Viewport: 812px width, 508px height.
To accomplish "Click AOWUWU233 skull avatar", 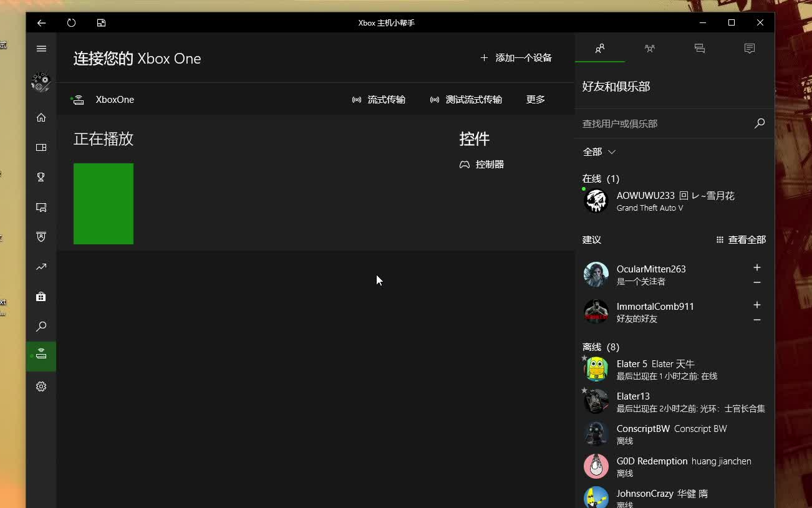I will pos(596,201).
